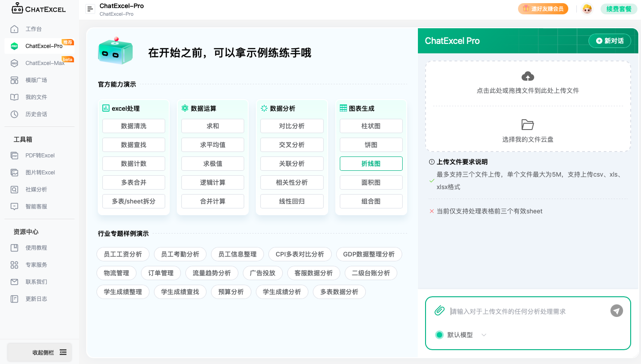
Task: Click the PDF转Excel file icon
Action: tap(15, 156)
